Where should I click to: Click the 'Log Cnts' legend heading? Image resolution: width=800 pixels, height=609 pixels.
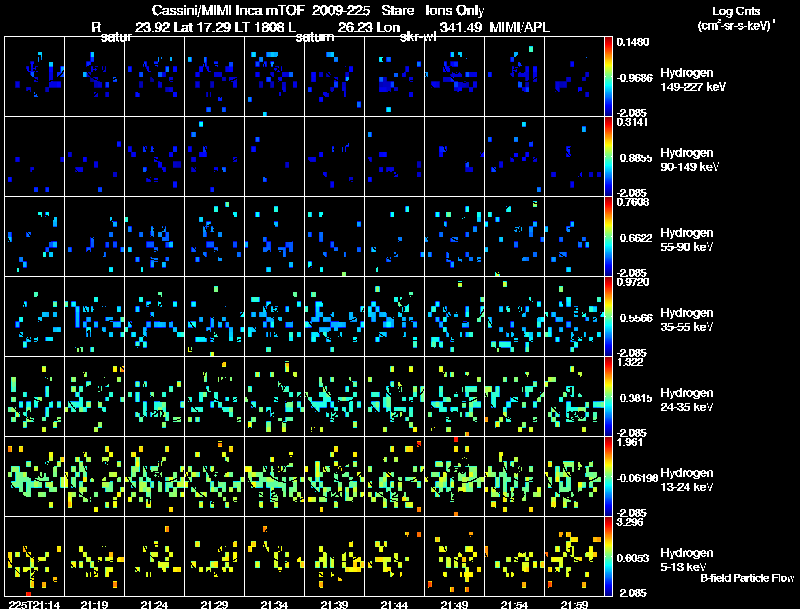pyautogui.click(x=736, y=11)
